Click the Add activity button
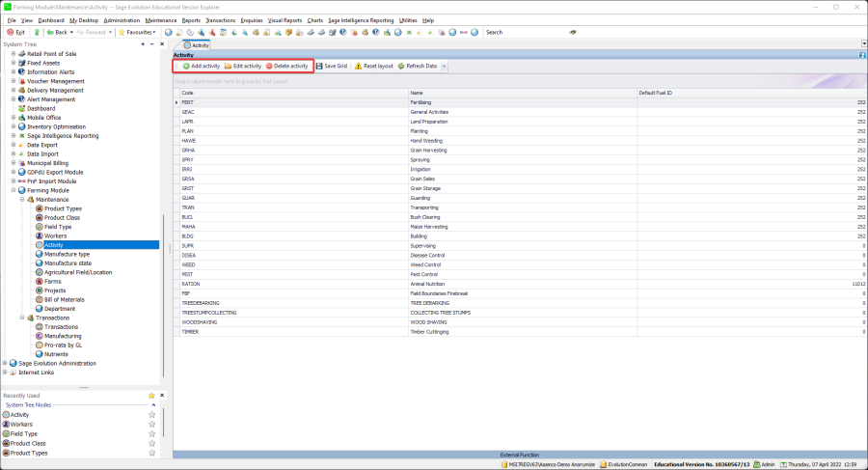Viewport: 868px width, 470px height. click(201, 67)
